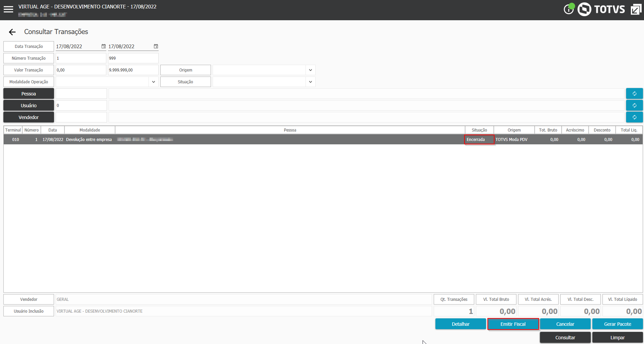Click the Vendedor lookup button
This screenshot has width=644, height=344.
tap(29, 117)
